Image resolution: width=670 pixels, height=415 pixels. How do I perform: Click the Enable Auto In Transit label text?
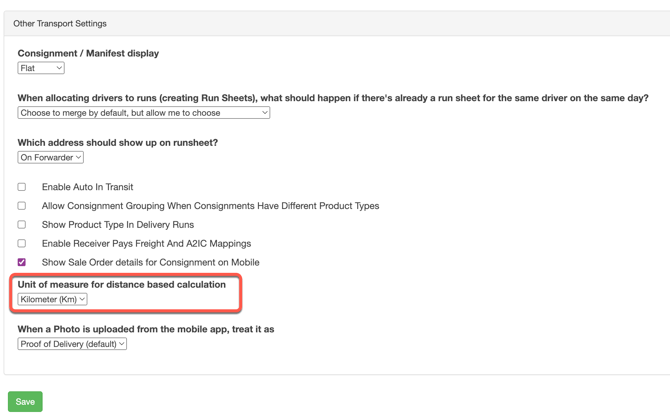pos(87,187)
